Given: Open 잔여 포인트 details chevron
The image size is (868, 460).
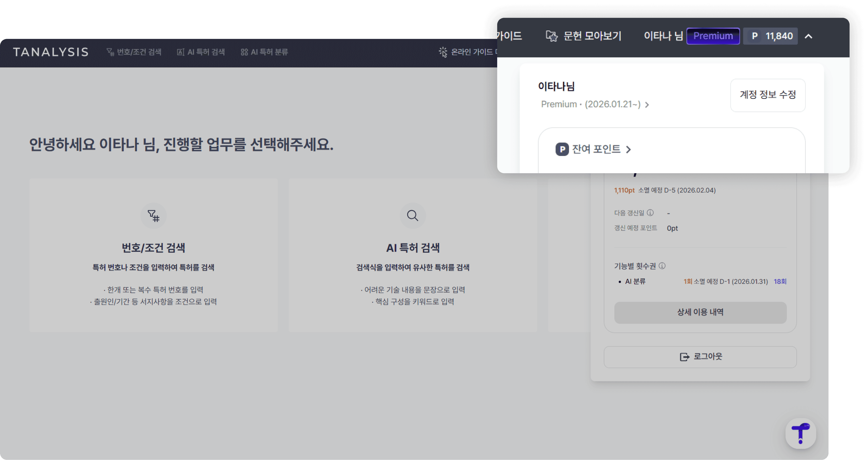Looking at the screenshot, I should [x=628, y=149].
